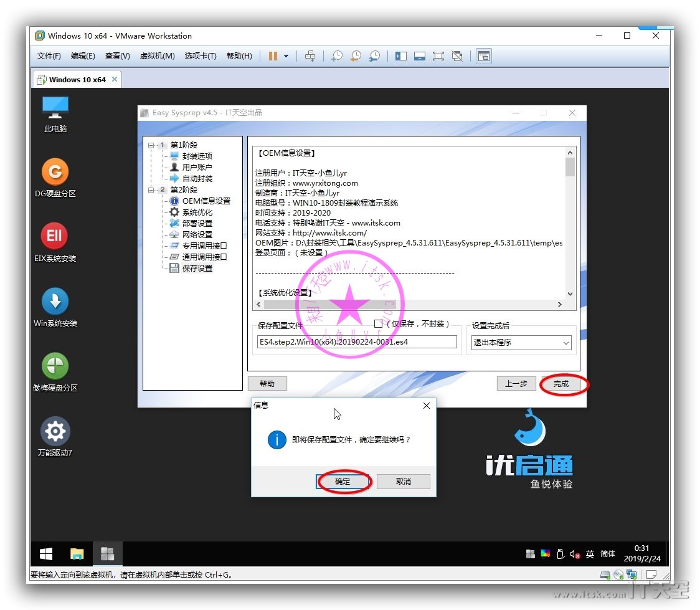
Task: Click the summary box scroll-up arrow
Action: [x=570, y=153]
